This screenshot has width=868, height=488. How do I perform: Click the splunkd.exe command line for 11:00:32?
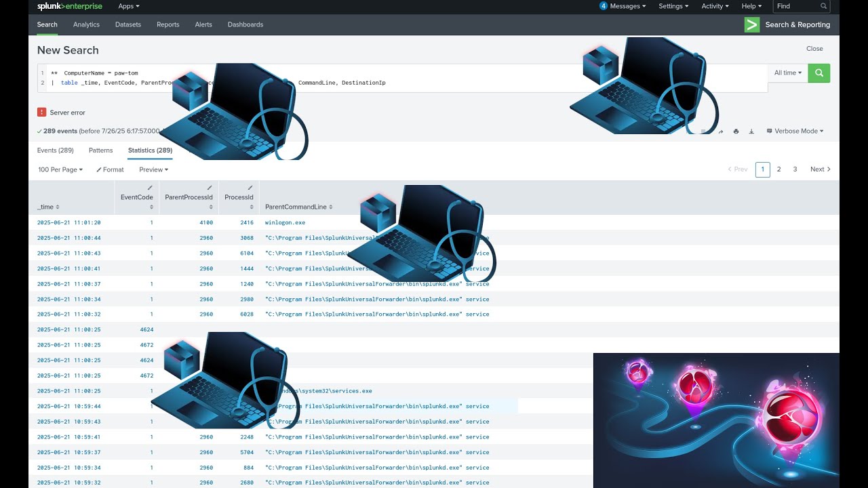(377, 314)
